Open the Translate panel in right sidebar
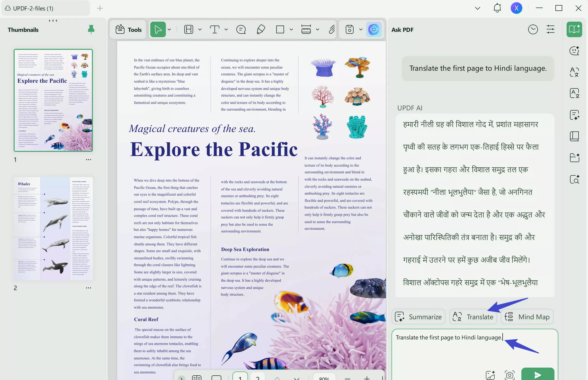Image resolution: width=588 pixels, height=380 pixels. click(x=574, y=72)
